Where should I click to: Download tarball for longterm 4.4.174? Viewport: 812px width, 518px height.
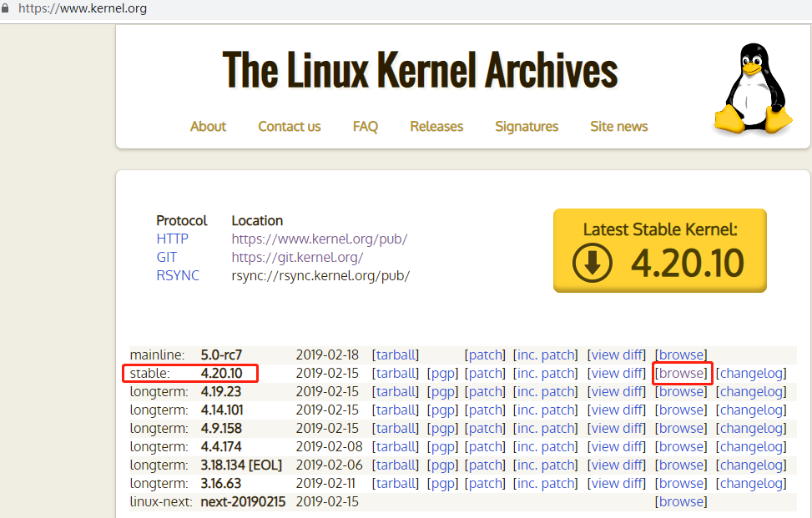(396, 446)
